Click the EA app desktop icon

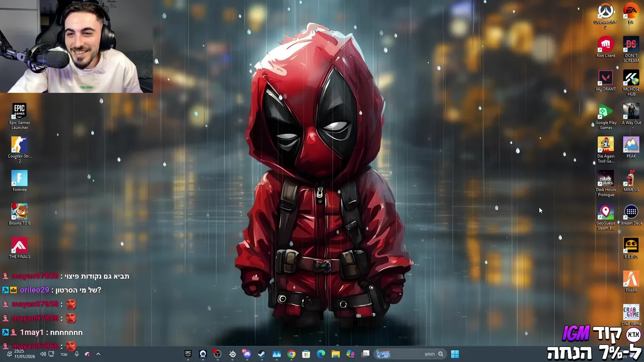pyautogui.click(x=631, y=13)
